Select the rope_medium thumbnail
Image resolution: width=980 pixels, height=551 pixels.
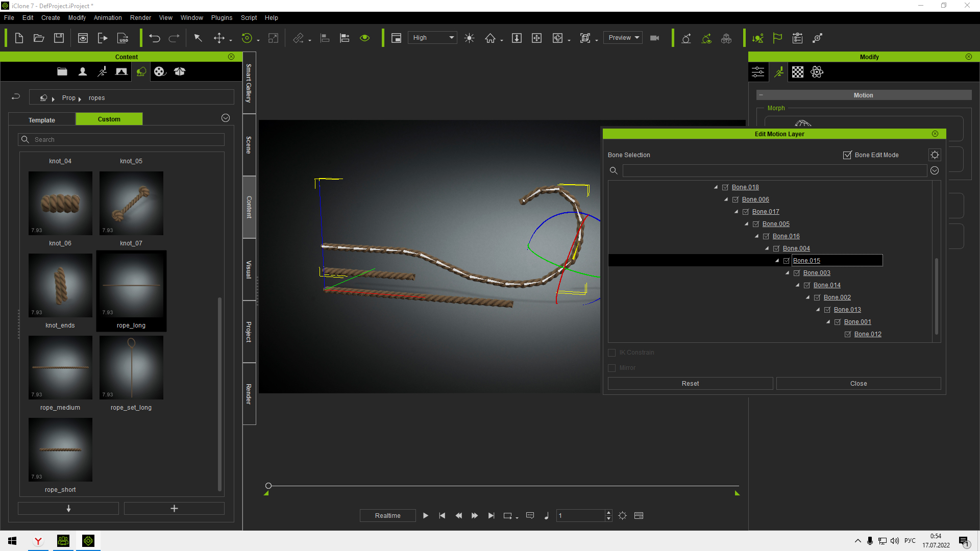(60, 368)
